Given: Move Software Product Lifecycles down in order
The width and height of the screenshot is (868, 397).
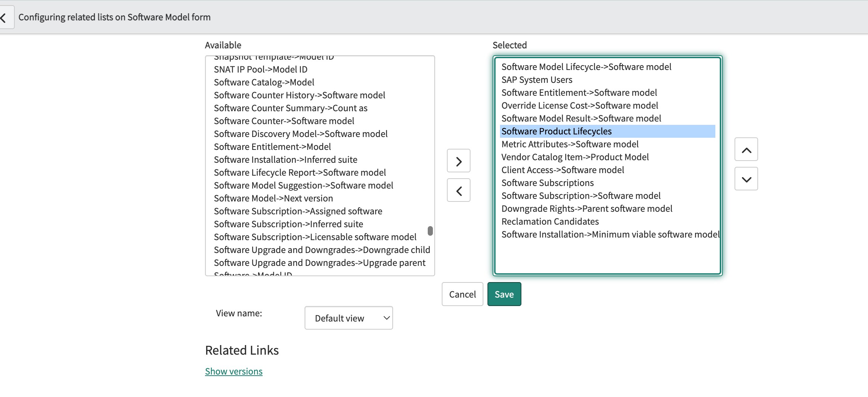Looking at the screenshot, I should pyautogui.click(x=746, y=178).
